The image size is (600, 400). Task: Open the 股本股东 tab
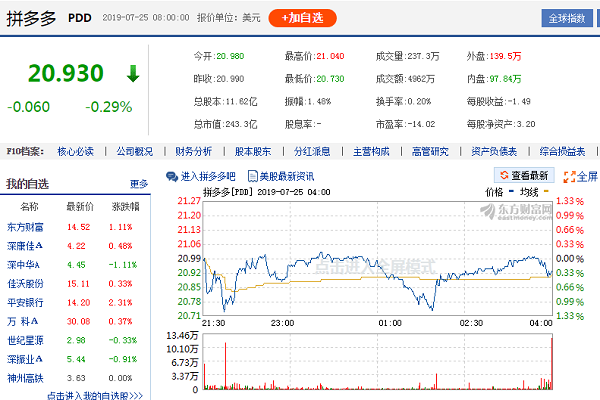tap(253, 152)
